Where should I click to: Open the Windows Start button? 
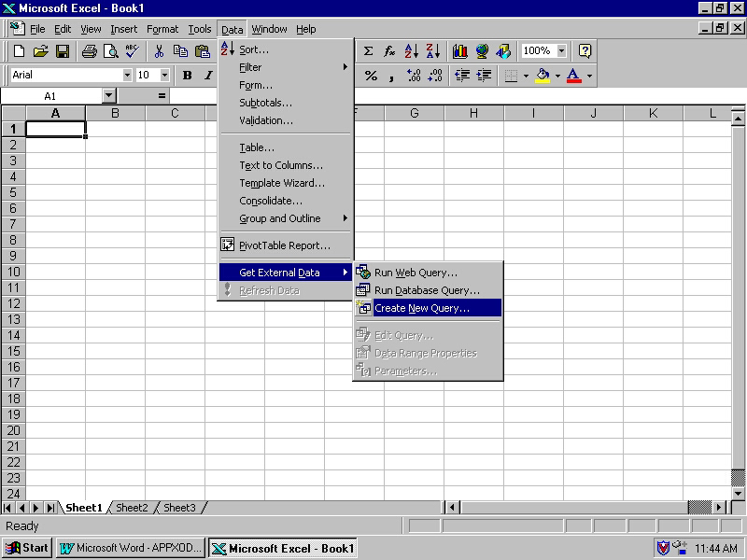27,548
